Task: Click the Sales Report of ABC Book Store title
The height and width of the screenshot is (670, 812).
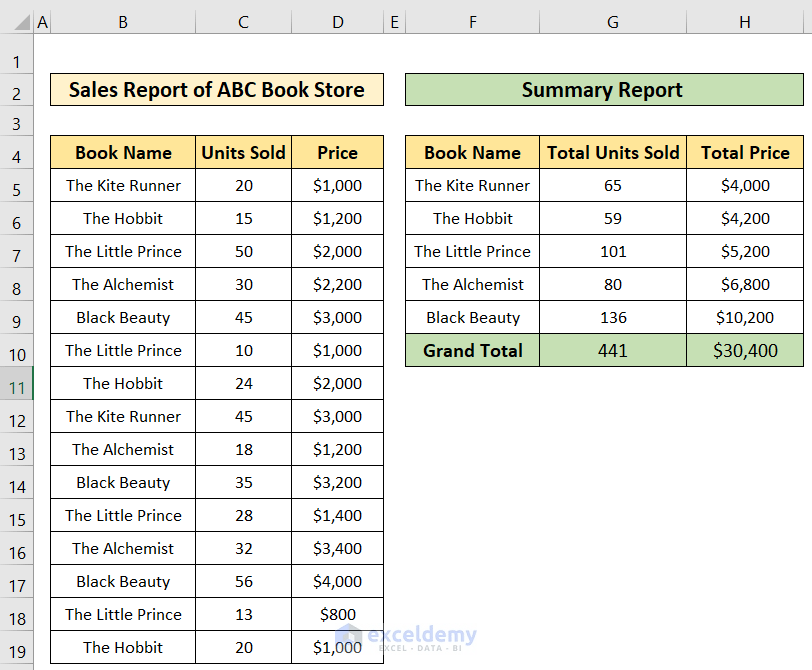Action: pyautogui.click(x=216, y=89)
